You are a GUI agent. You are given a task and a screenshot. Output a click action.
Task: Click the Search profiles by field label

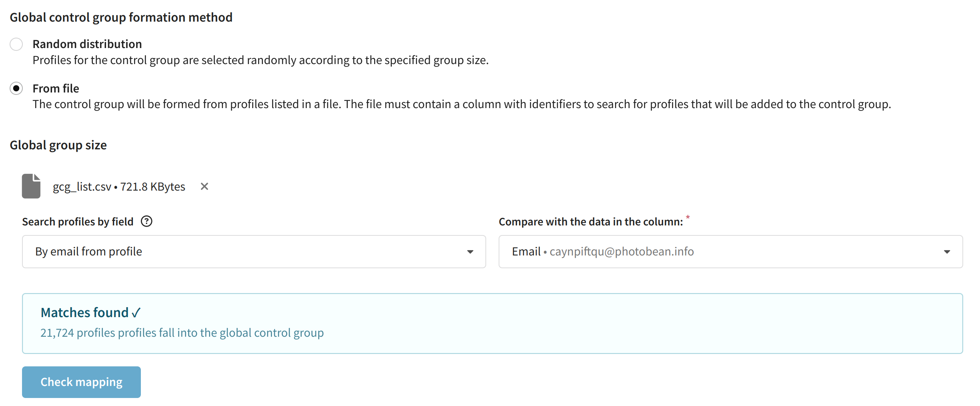78,221
